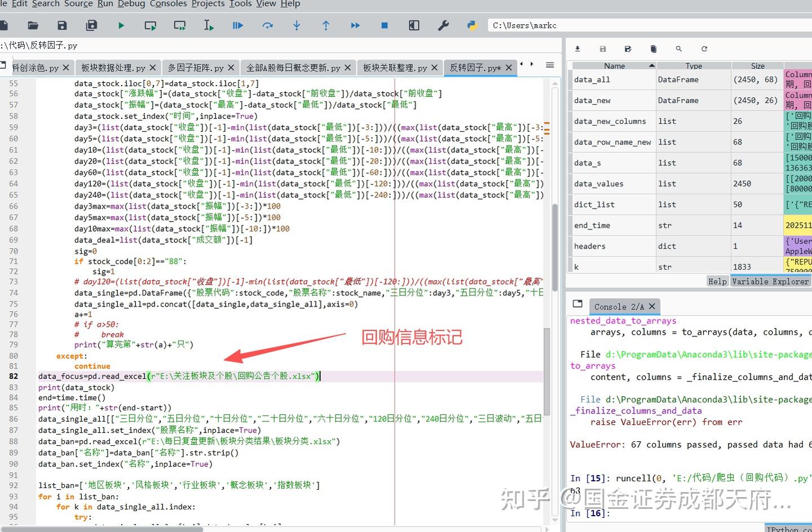
Task: Continue execution with the fast-forward icon
Action: pyautogui.click(x=355, y=25)
